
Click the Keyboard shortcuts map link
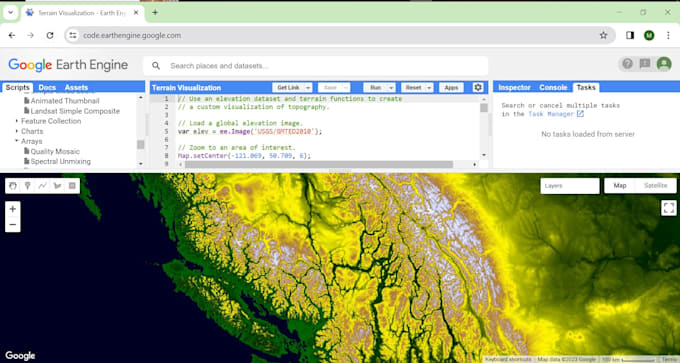coord(508,360)
